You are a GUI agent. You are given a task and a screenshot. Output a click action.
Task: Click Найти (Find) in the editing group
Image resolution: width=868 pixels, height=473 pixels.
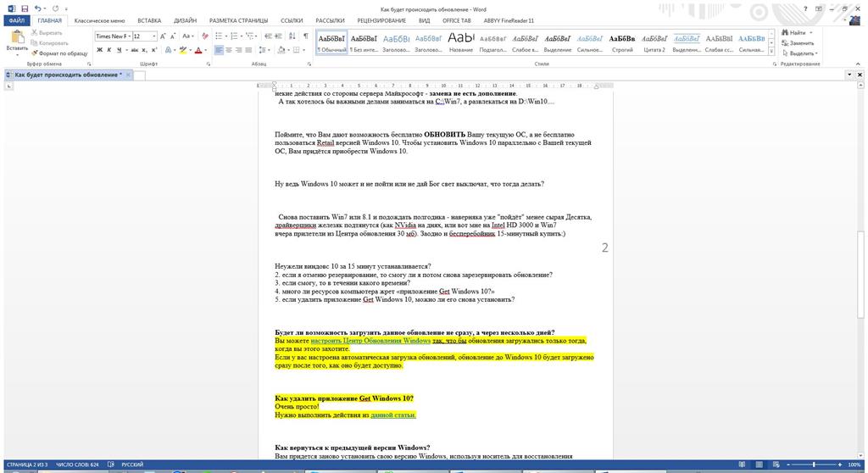pyautogui.click(x=798, y=33)
